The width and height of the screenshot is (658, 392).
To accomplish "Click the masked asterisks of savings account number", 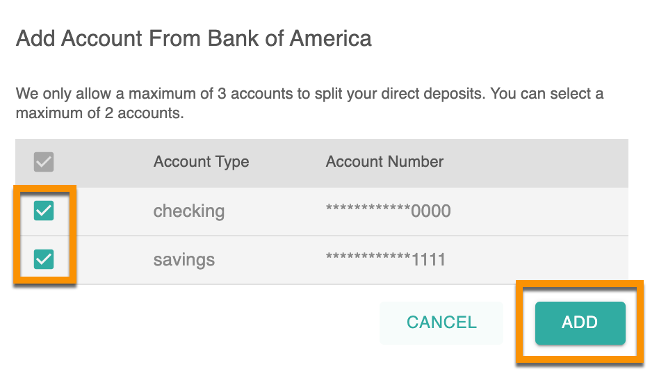I will tap(368, 256).
